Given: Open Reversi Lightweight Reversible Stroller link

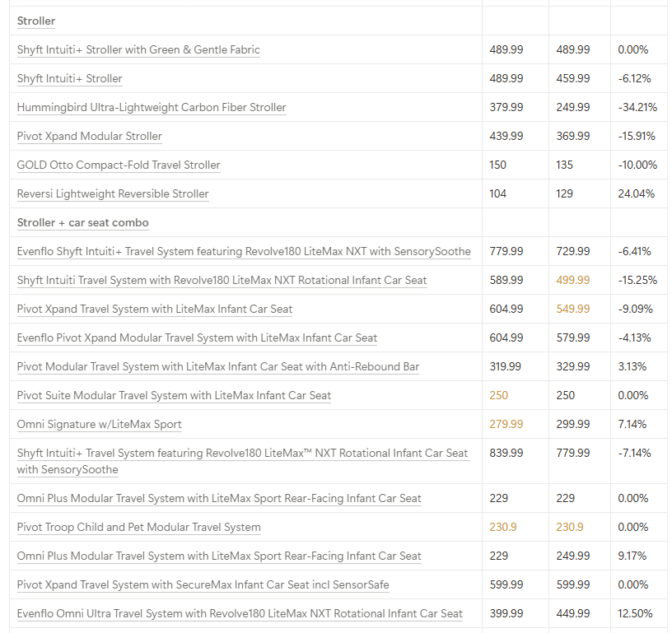Looking at the screenshot, I should tap(113, 193).
